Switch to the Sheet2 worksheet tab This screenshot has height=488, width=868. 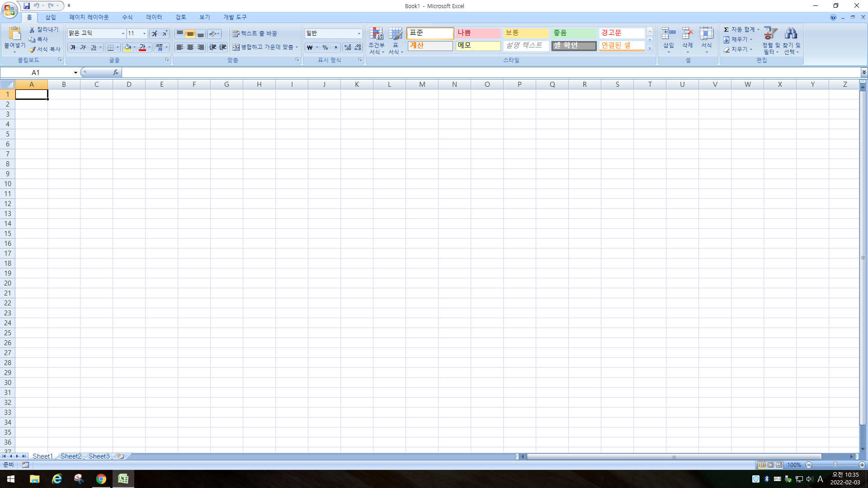(71, 456)
